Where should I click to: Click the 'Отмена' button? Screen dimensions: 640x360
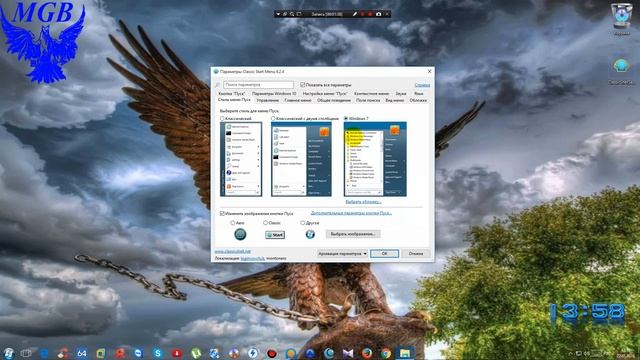[416, 253]
